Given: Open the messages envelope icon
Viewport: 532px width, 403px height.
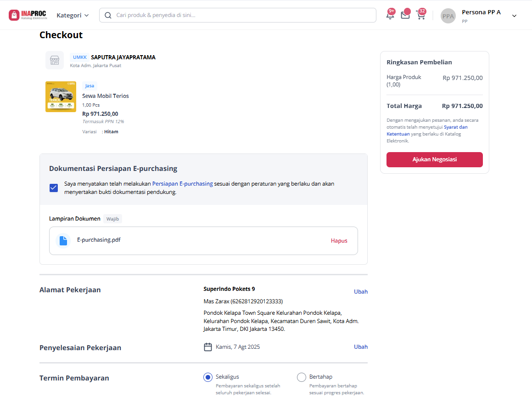Looking at the screenshot, I should (405, 14).
